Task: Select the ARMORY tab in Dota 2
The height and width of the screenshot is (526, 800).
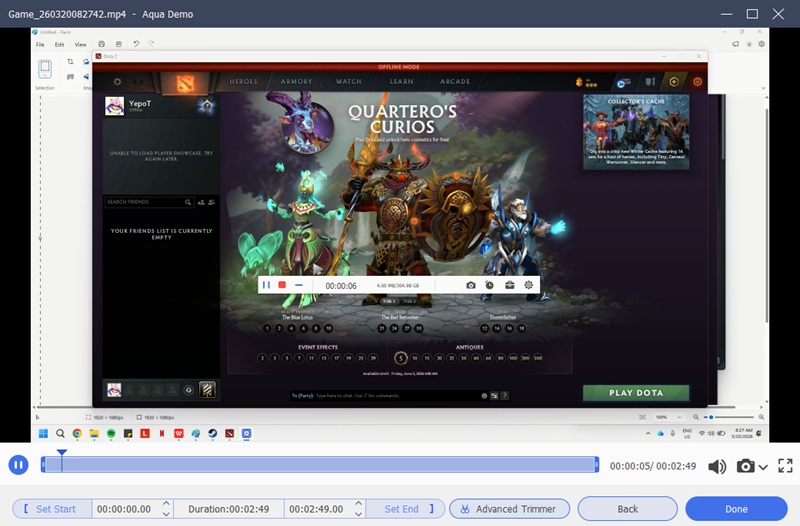Action: click(296, 82)
